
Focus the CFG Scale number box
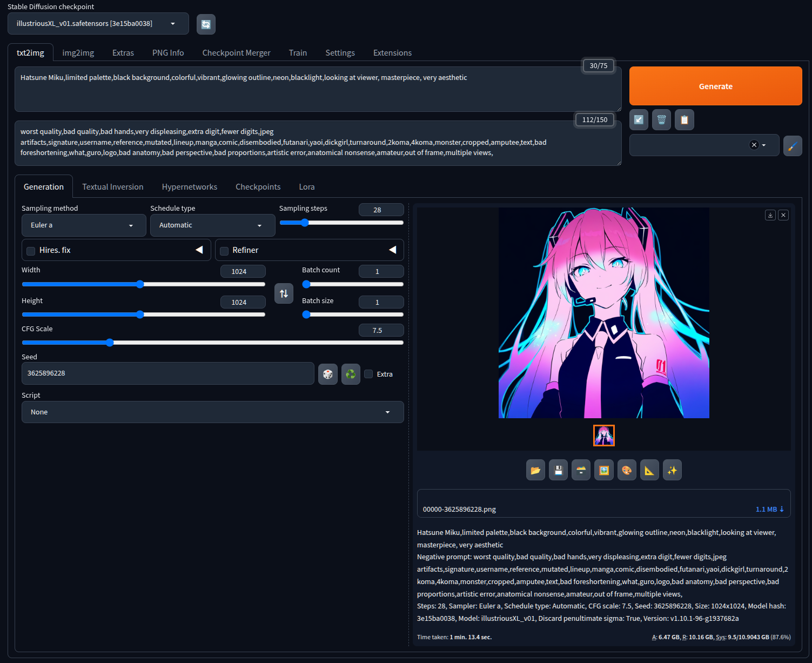pyautogui.click(x=381, y=330)
